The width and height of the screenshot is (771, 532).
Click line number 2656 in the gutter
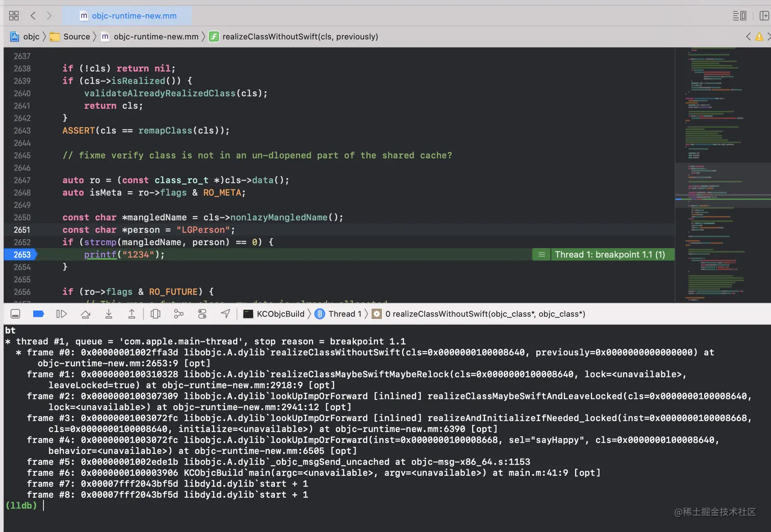point(22,292)
